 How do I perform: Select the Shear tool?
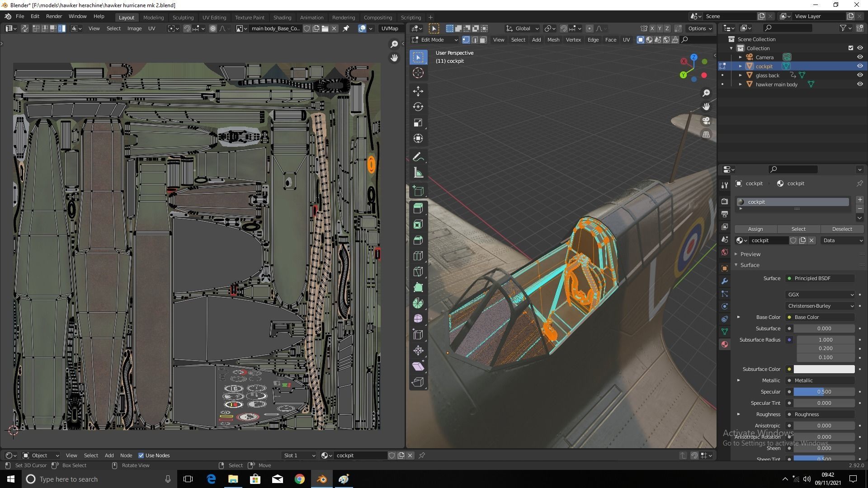[418, 366]
